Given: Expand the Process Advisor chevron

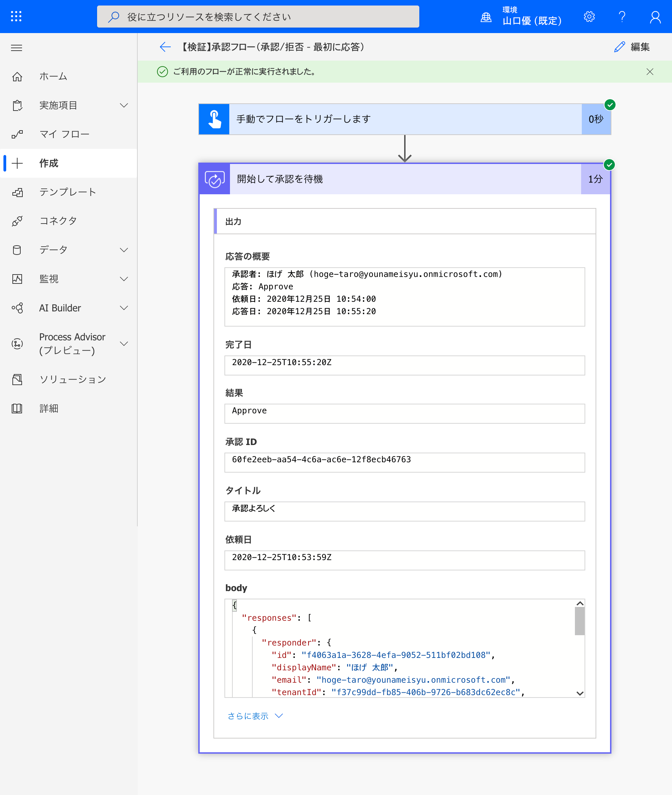Looking at the screenshot, I should [x=124, y=344].
